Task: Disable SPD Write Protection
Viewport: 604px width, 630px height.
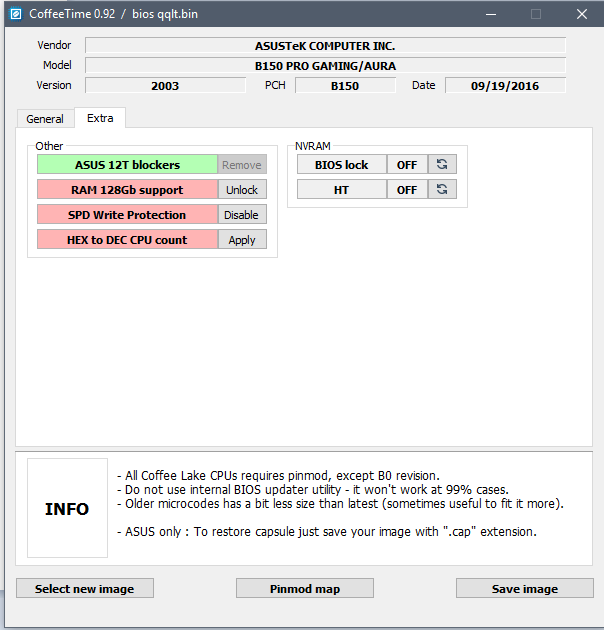Action: click(x=242, y=215)
